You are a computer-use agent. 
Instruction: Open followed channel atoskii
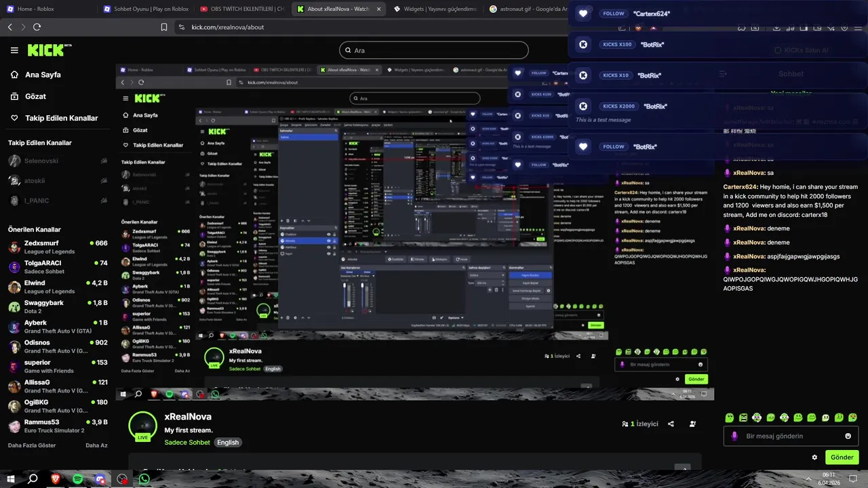(58, 181)
